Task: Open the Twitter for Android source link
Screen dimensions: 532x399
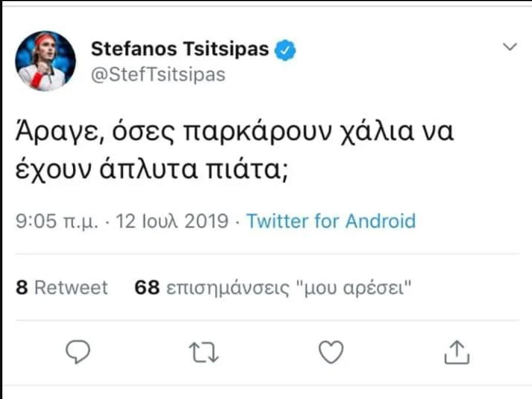Action: tap(331, 221)
